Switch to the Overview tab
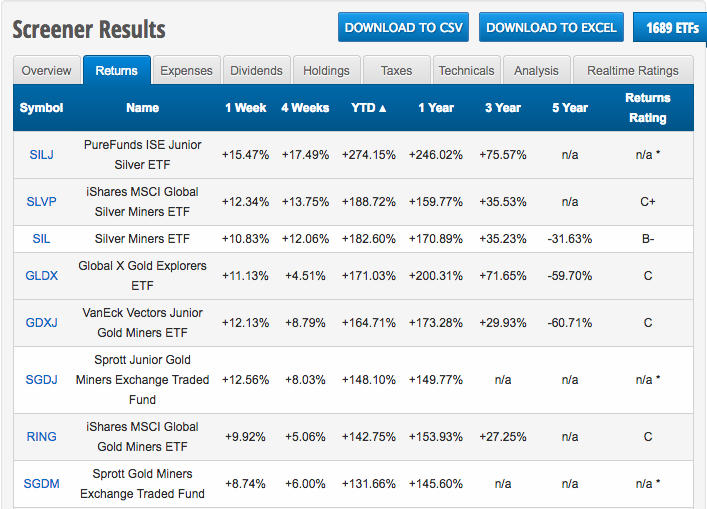This screenshot has height=509, width=707. coord(47,71)
